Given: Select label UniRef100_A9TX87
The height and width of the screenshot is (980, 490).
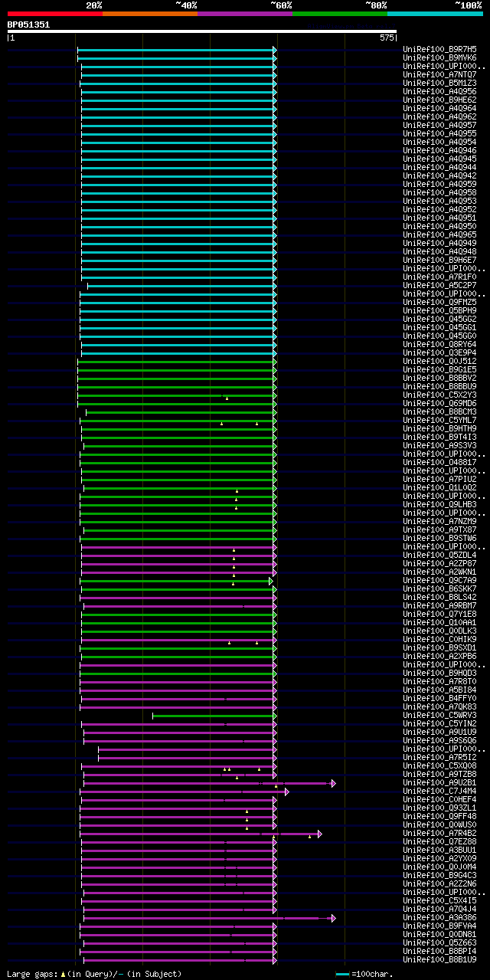Looking at the screenshot, I should 439,530.
